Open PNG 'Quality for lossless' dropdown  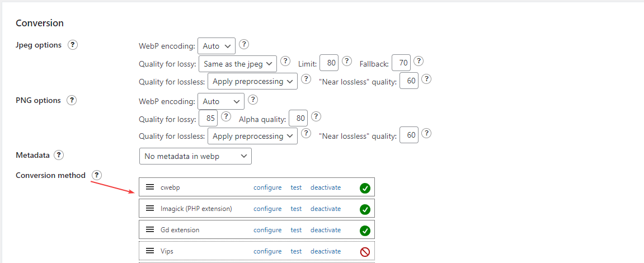252,136
